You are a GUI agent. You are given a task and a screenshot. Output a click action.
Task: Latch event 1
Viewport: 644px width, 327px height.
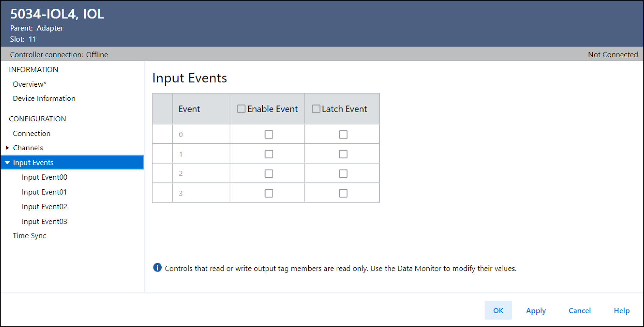(x=343, y=154)
